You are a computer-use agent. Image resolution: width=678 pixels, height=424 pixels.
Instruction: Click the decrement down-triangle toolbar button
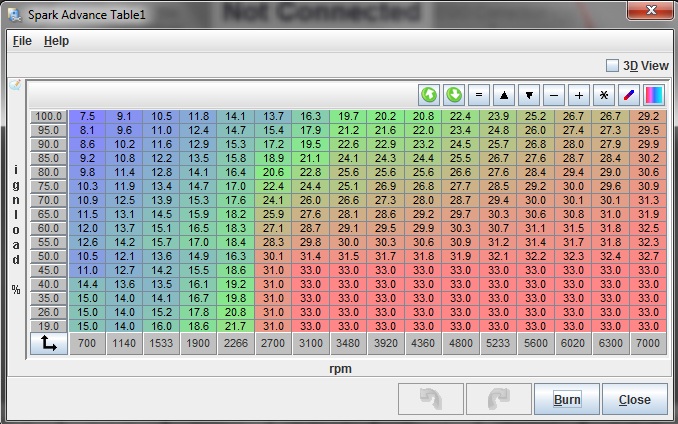[529, 95]
